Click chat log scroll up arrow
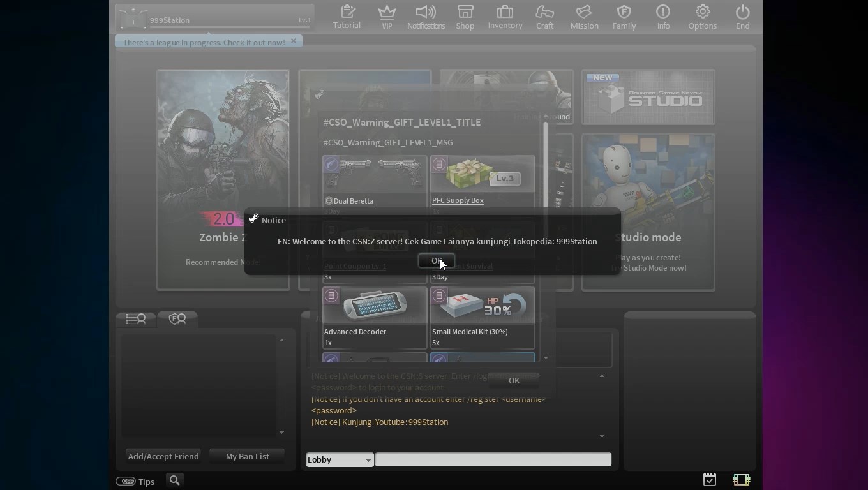Image resolution: width=868 pixels, height=490 pixels. tap(602, 376)
